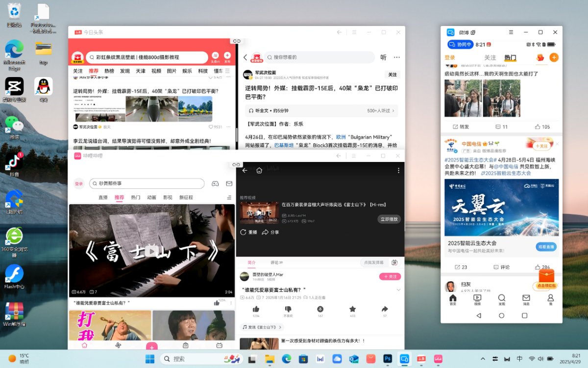Switch to Toutiao 热榜 tab
This screenshot has width=588, height=368.
point(109,71)
